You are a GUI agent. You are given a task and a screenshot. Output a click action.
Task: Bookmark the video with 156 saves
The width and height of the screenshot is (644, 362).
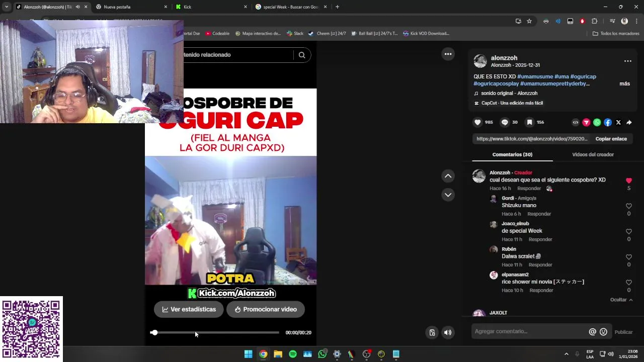point(529,122)
